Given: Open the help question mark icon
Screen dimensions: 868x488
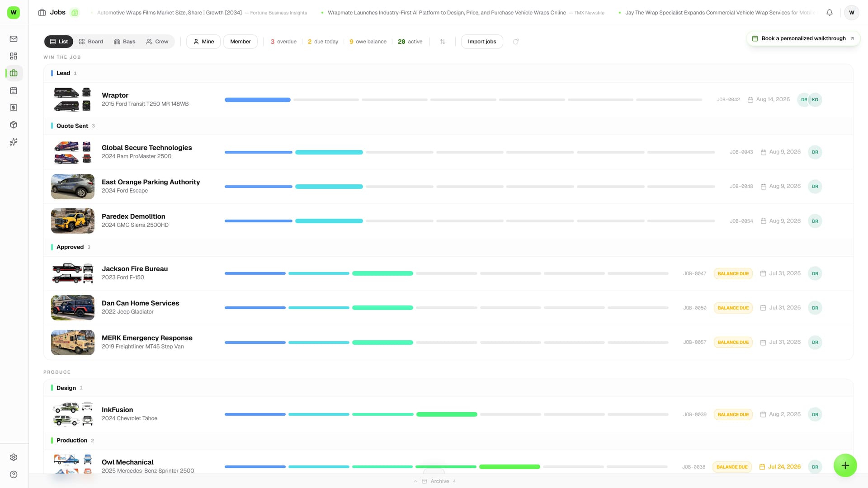Looking at the screenshot, I should pos(14,474).
